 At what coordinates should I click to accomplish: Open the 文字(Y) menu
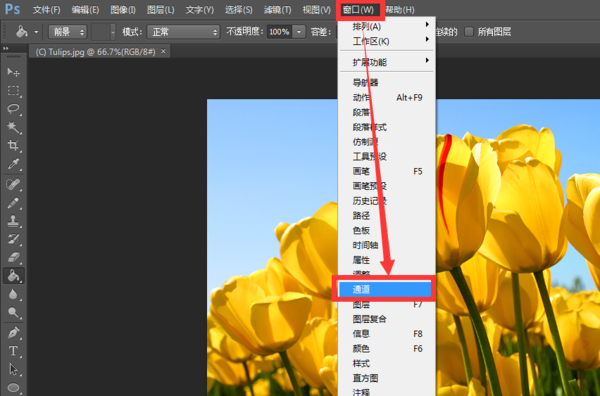(199, 10)
